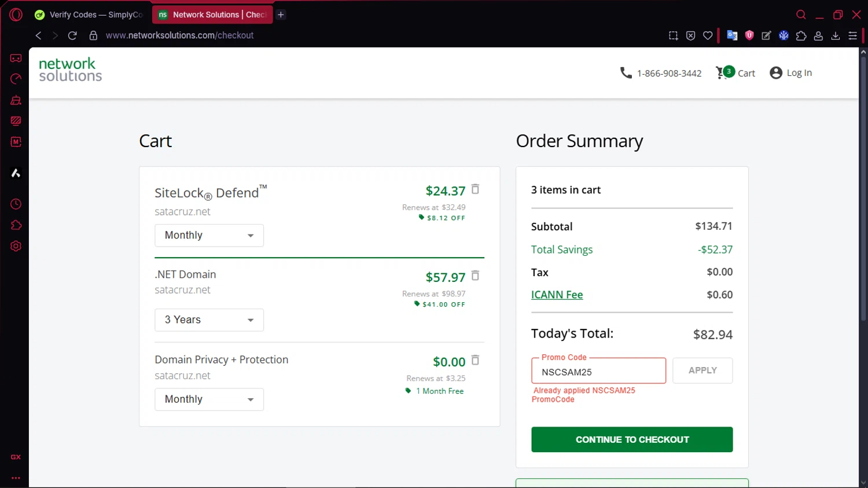This screenshot has height=488, width=868.
Task: Take a snapshot with the capture icon
Action: point(673,35)
